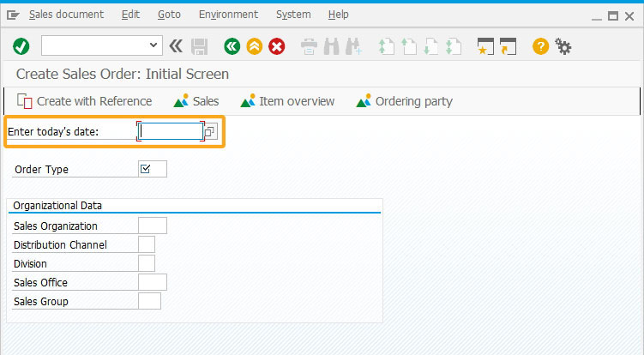This screenshot has height=355, width=644.
Task: Go to First Page icon
Action: [386, 46]
